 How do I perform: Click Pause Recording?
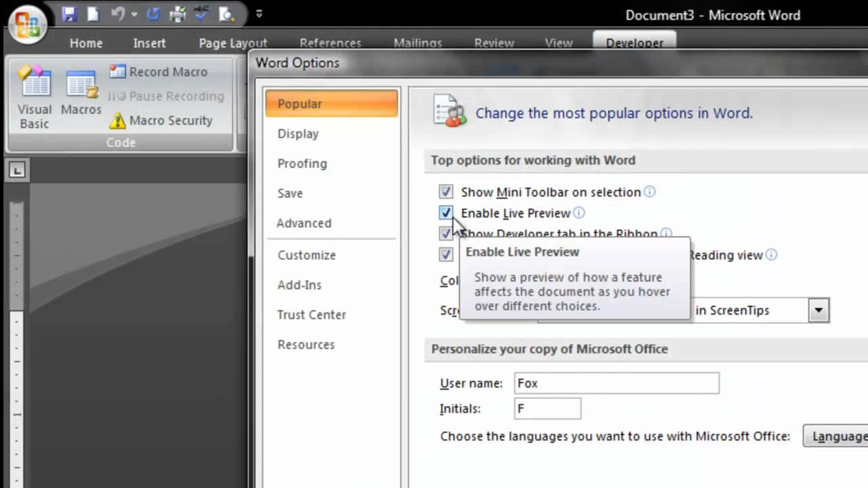click(x=166, y=96)
